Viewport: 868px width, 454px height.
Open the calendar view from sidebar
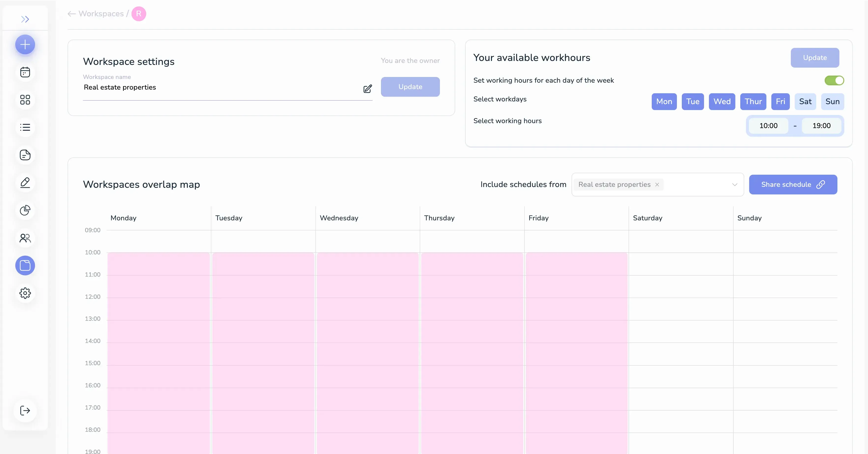[x=25, y=72]
